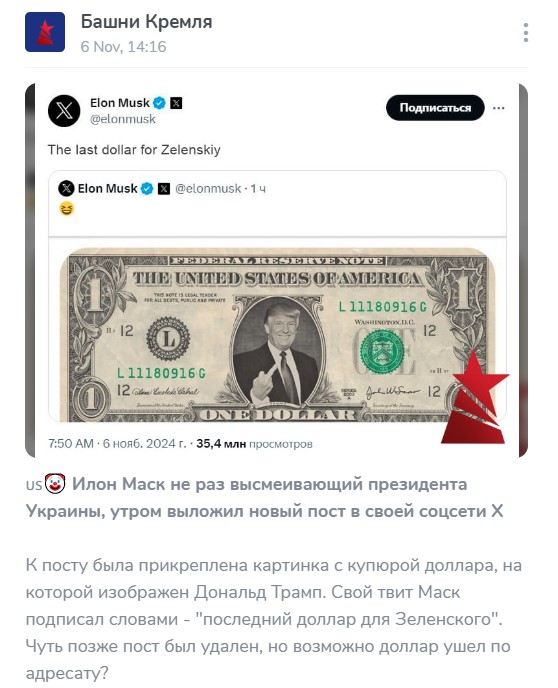Open the Башни Кремля channel avatar
558x688 pixels.
pos(45,32)
